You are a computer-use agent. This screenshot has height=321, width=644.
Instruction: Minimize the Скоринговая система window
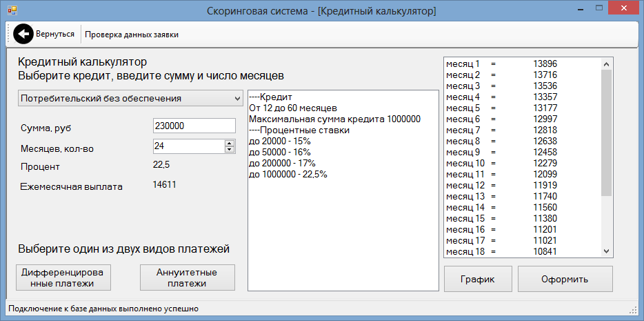click(x=581, y=8)
